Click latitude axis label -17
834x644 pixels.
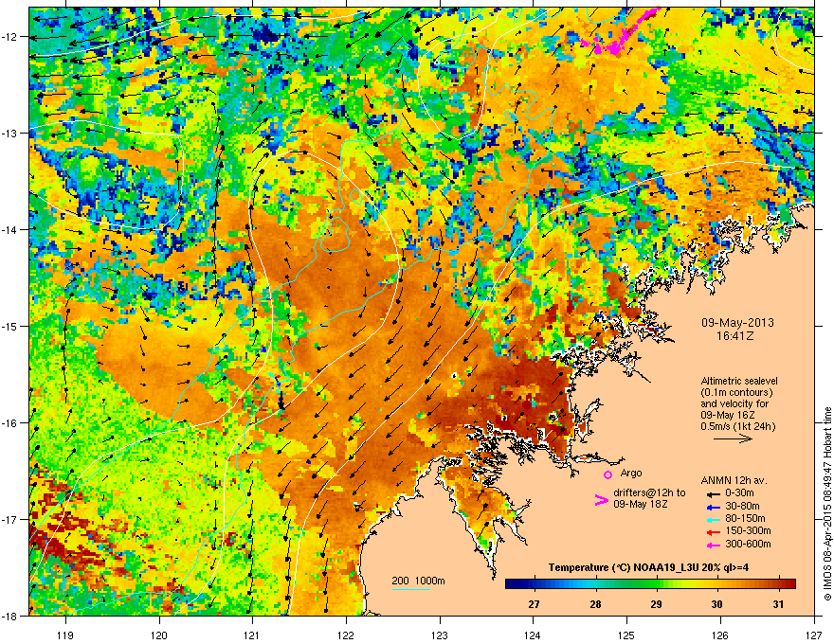10,519
